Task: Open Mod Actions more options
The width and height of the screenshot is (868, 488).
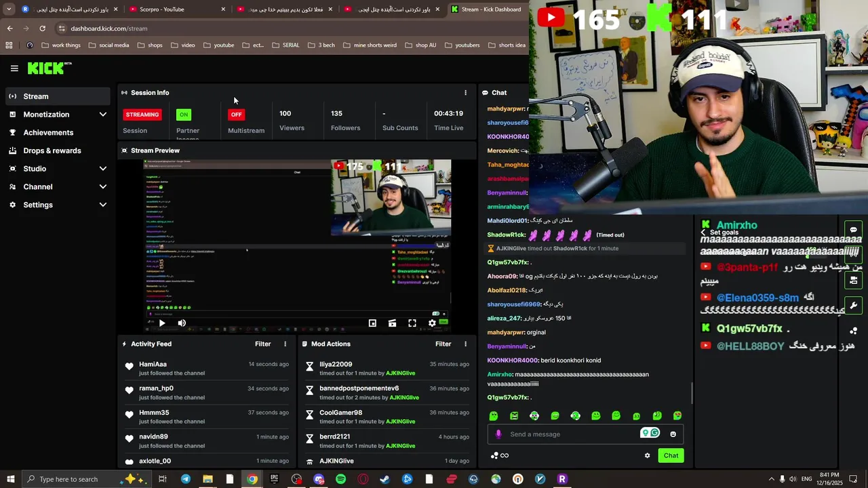Action: (x=465, y=344)
